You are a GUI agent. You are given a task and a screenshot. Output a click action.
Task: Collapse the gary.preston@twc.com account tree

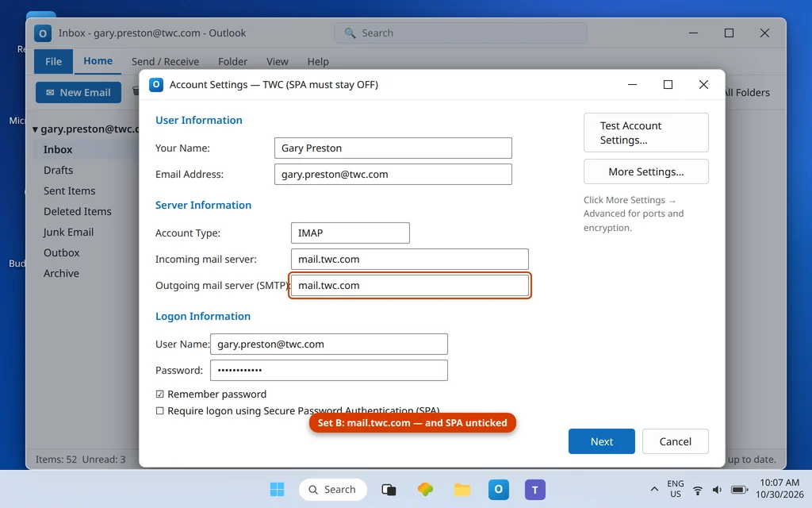pyautogui.click(x=35, y=129)
